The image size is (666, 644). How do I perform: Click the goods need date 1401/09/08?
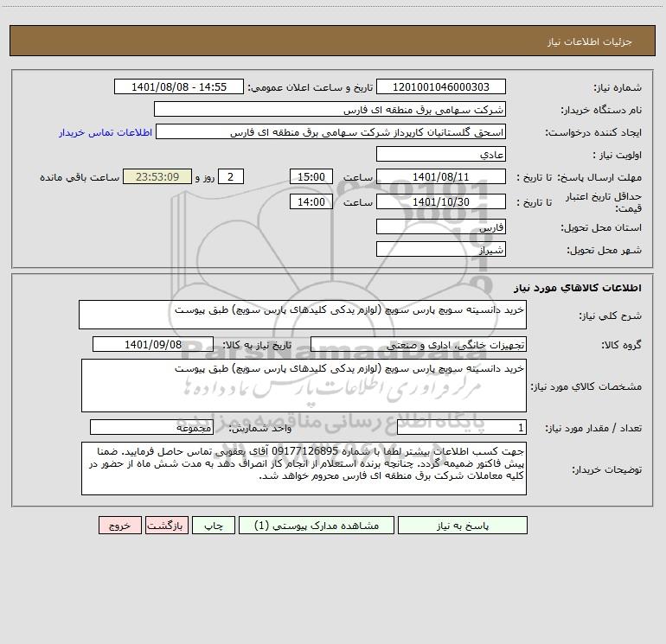pos(153,345)
